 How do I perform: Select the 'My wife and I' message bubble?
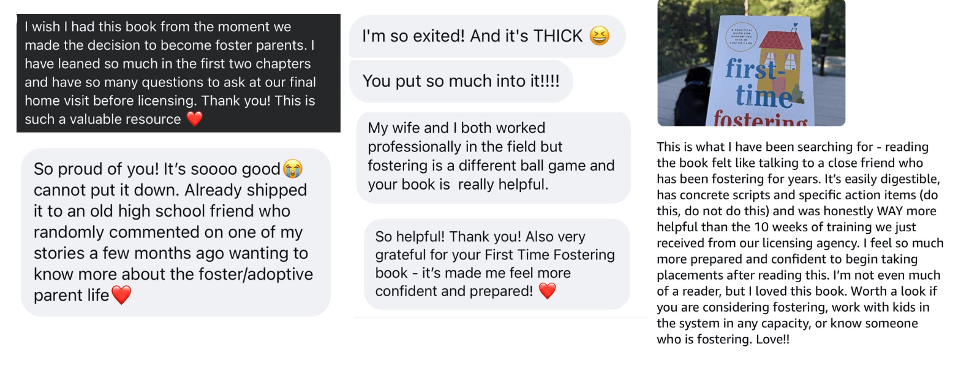tap(493, 157)
